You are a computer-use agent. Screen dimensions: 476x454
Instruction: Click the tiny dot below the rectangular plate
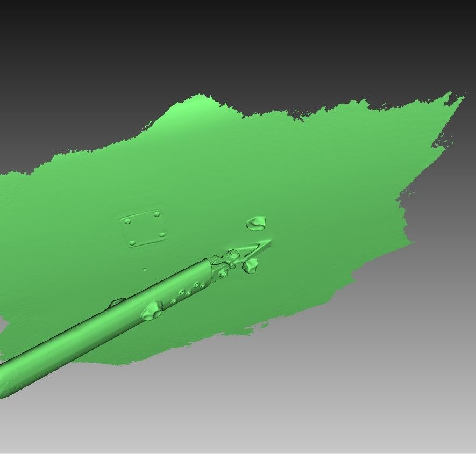145,269
